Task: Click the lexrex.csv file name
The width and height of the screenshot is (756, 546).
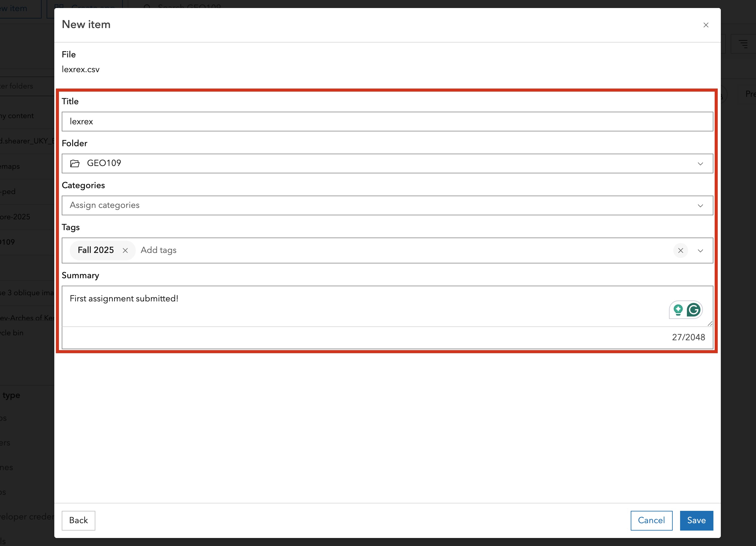Action: [x=81, y=69]
